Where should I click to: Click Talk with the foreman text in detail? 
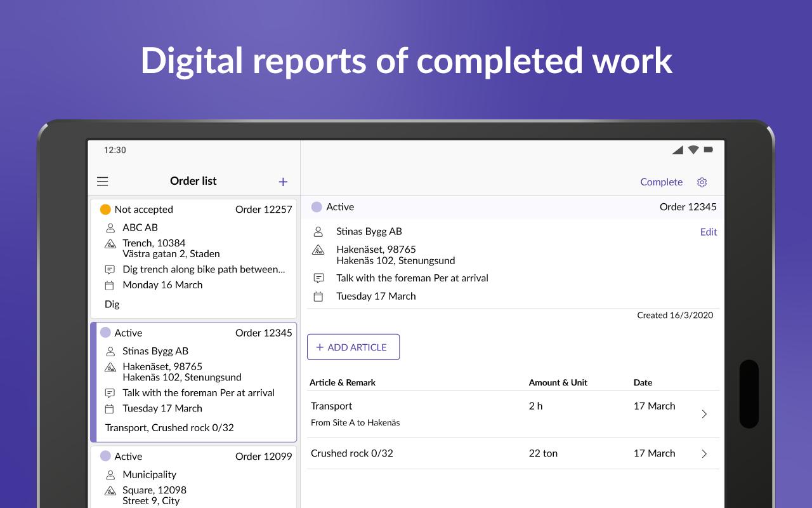[412, 278]
